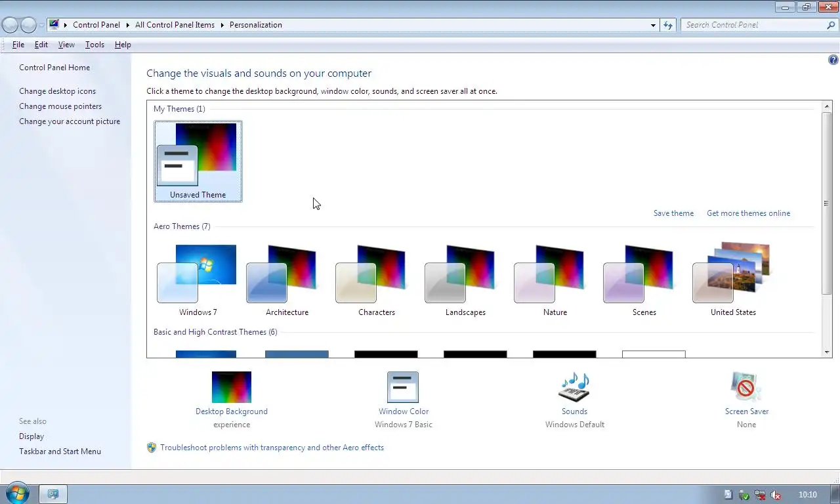Apply the Windows 7 Aero theme
This screenshot has height=504, width=840.
pyautogui.click(x=198, y=280)
